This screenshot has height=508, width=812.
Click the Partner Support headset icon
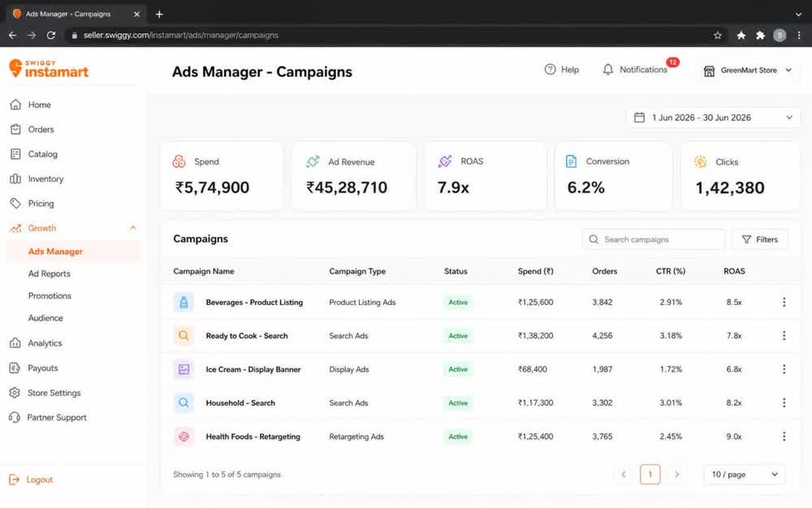point(15,417)
